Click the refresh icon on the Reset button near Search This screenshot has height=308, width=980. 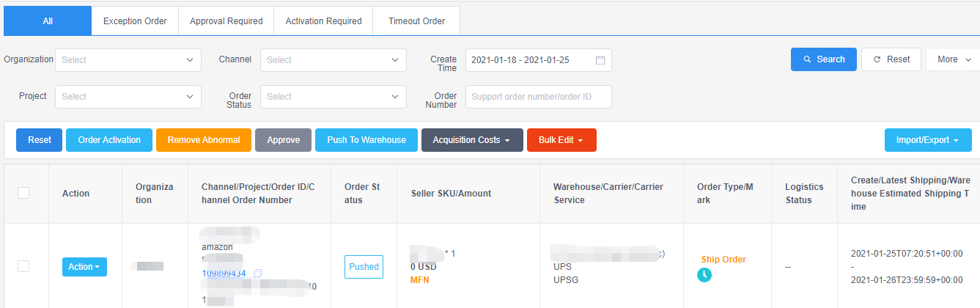click(877, 59)
